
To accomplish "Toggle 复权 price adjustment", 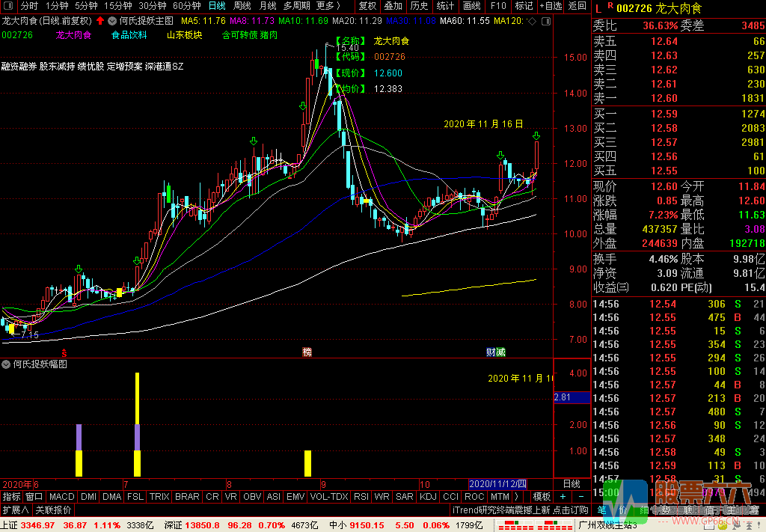I will tap(367, 6).
